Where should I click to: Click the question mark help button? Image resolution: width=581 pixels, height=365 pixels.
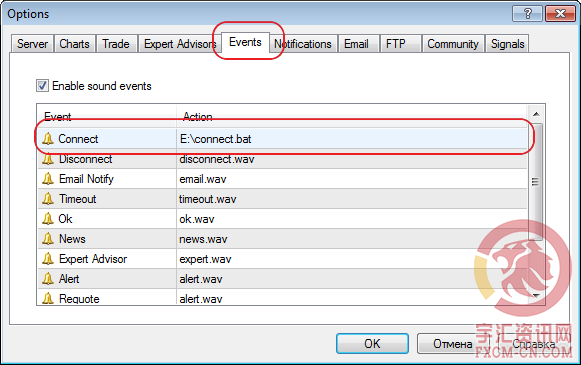click(x=527, y=14)
